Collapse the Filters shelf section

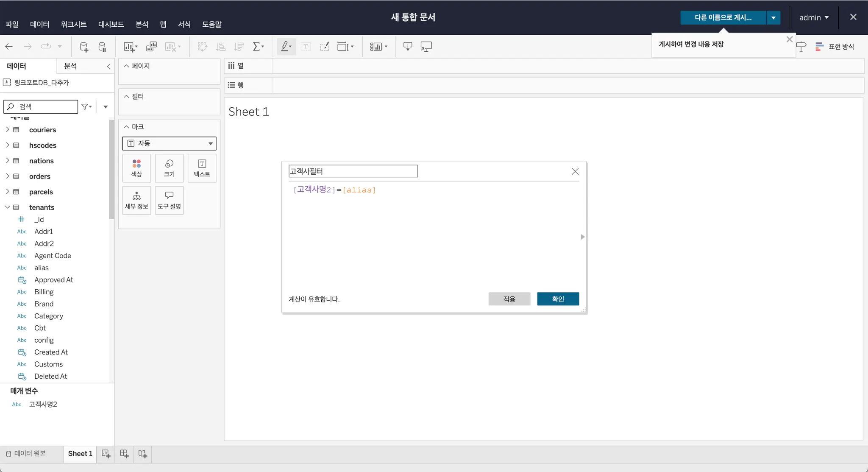[126, 96]
